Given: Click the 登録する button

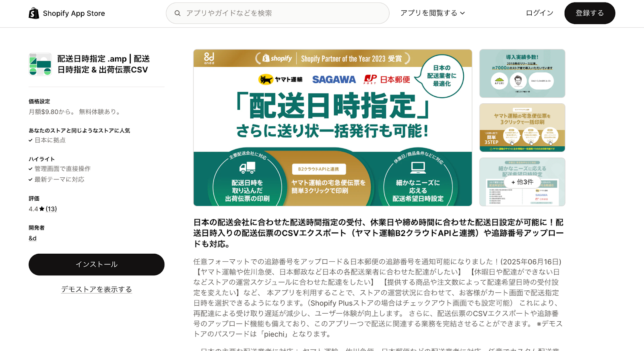Looking at the screenshot, I should coord(590,13).
